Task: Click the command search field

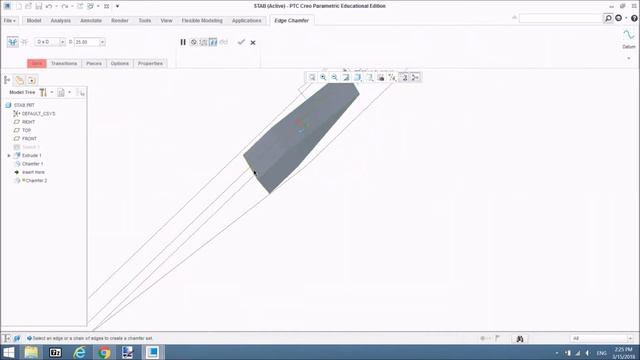Action: pos(561,18)
